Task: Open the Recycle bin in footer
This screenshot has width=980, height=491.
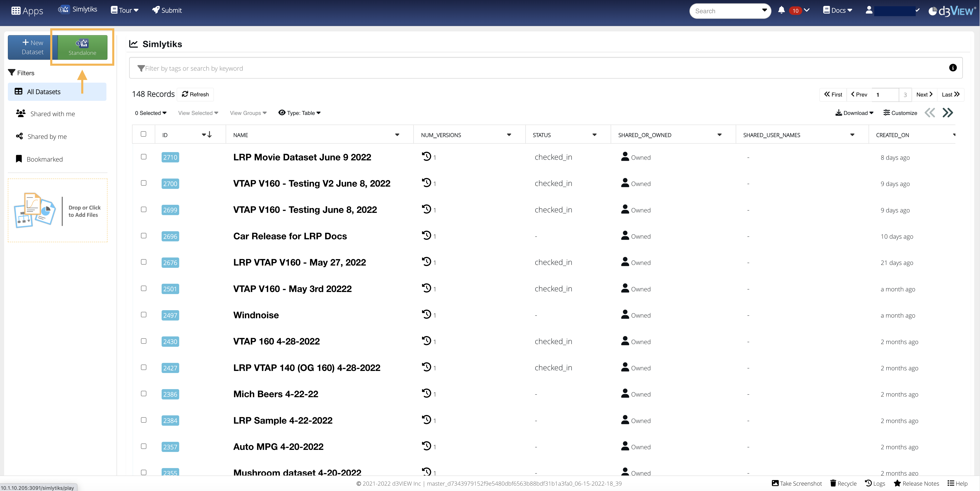Action: 843,483
